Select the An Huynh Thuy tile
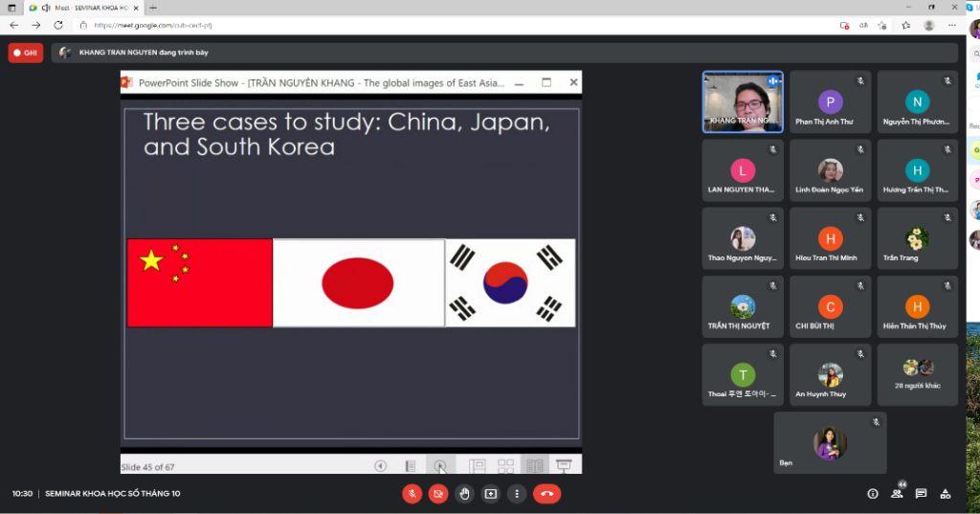 (x=830, y=375)
